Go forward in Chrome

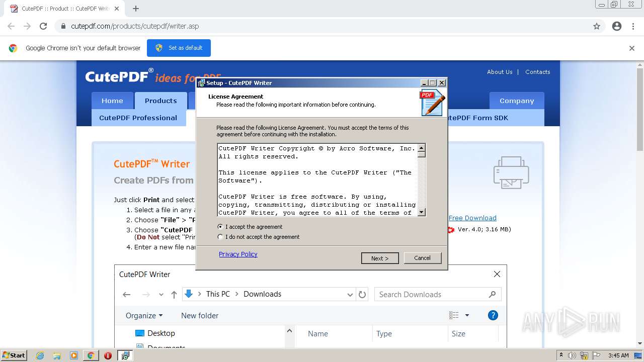click(x=27, y=26)
